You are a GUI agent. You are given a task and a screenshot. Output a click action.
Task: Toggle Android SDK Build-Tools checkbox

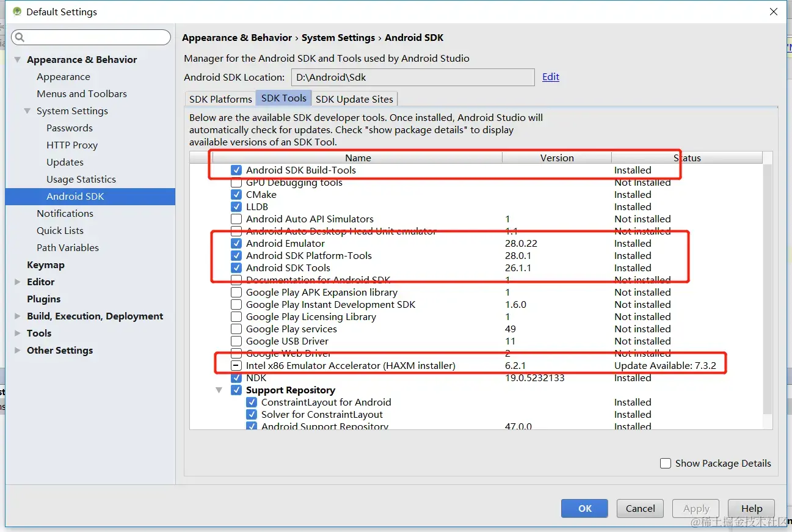[236, 170]
